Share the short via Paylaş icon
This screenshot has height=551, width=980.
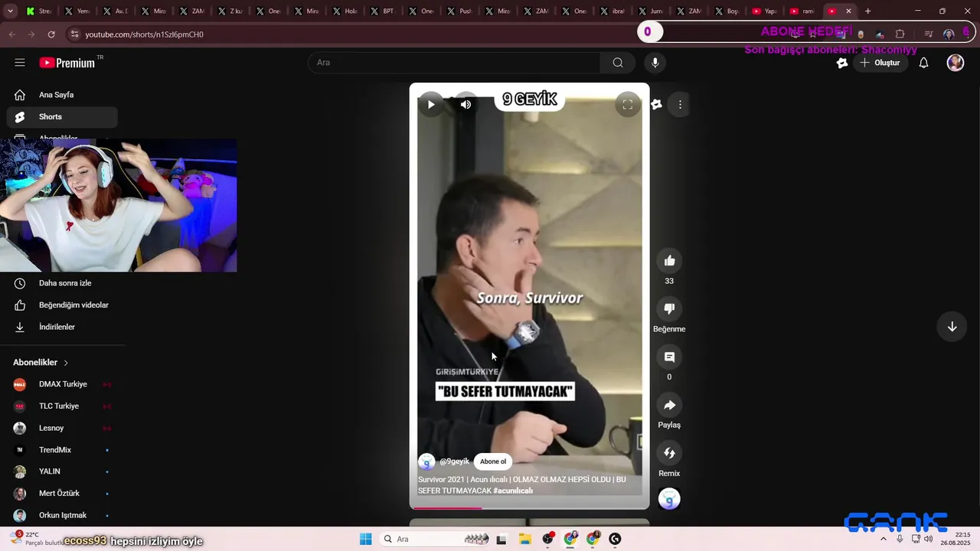click(669, 406)
